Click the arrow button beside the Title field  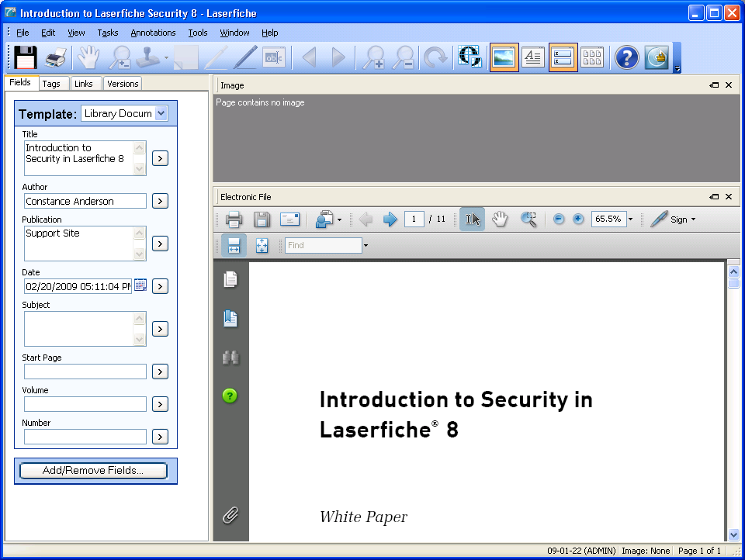pos(160,158)
